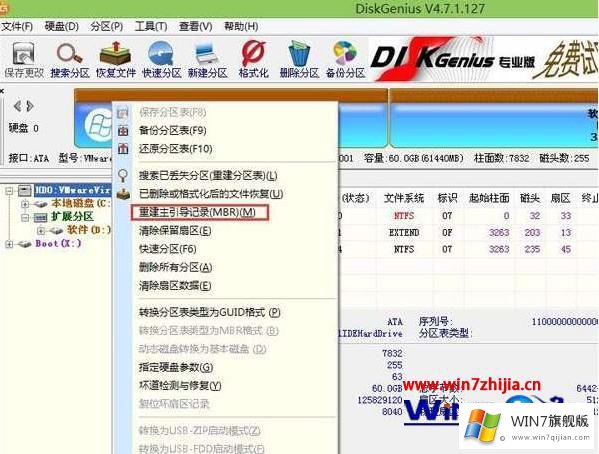Open the 文件(F) menu
The width and height of the screenshot is (599, 454).
pyautogui.click(x=17, y=26)
